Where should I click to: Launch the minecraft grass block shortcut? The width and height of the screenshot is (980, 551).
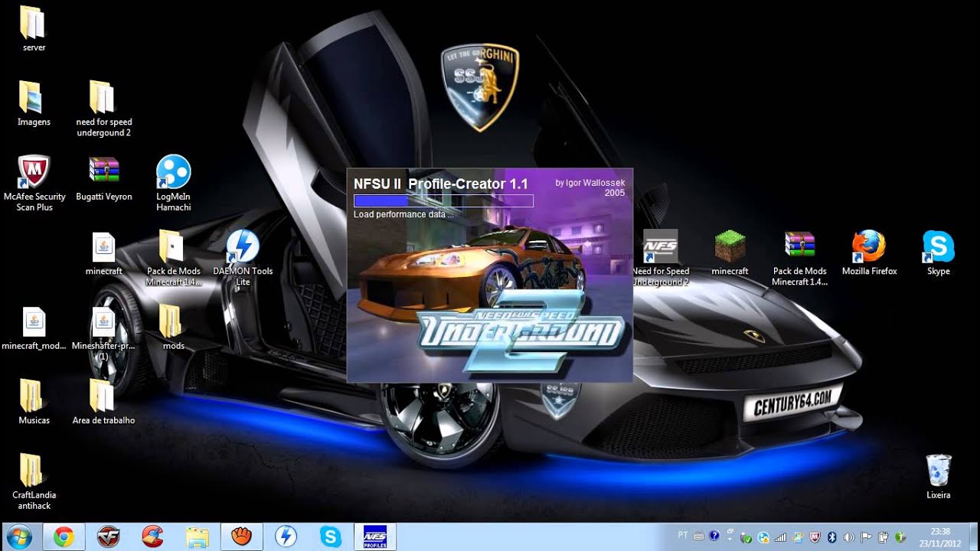730,253
